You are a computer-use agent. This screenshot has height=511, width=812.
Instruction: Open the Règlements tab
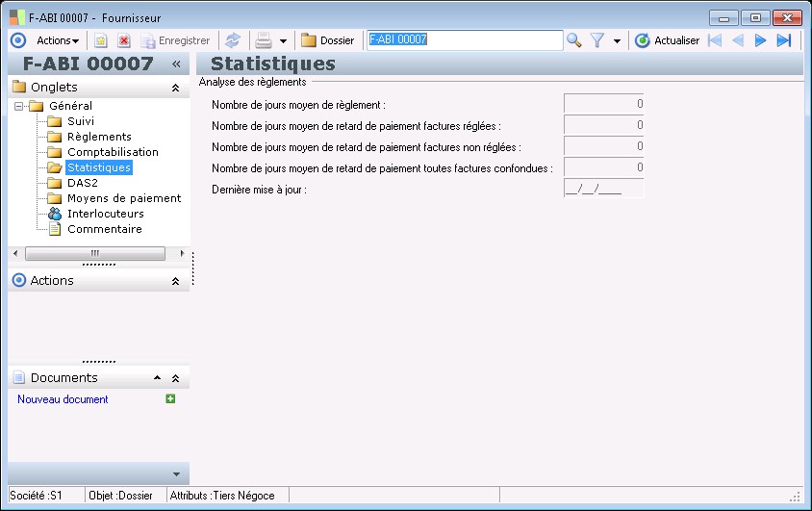tap(99, 137)
